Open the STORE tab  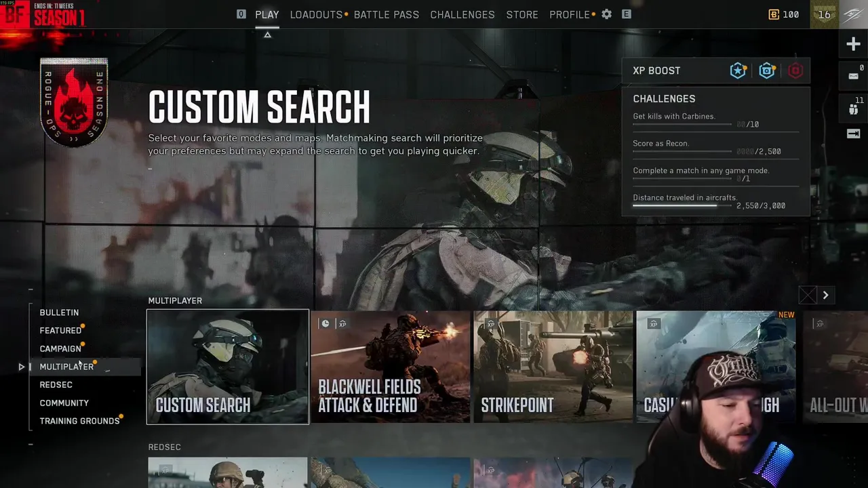tap(522, 14)
